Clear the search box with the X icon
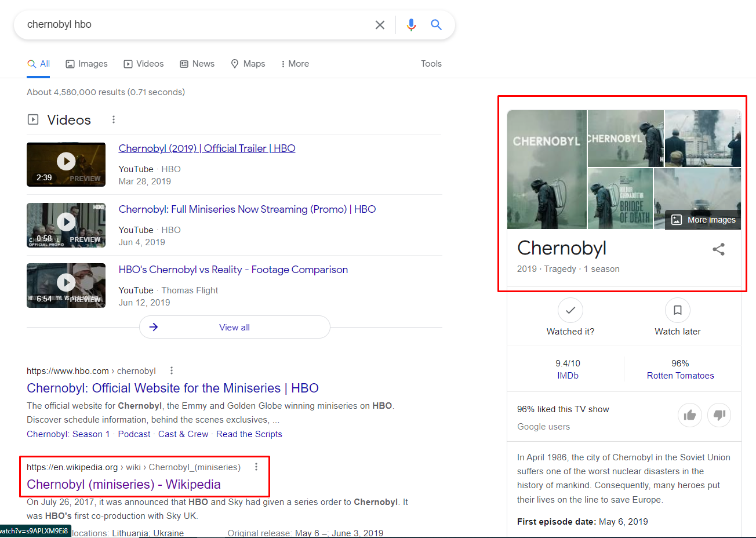Viewport: 756px width, 538px height. click(380, 25)
